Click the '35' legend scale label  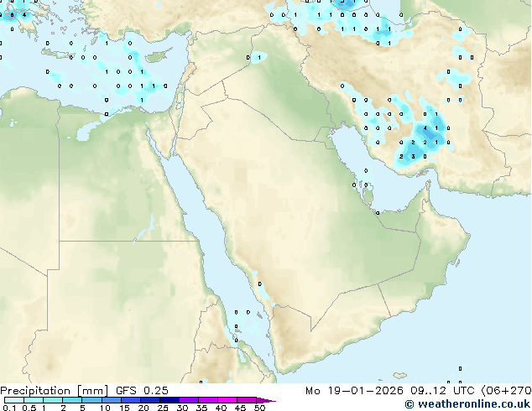tap(201, 408)
